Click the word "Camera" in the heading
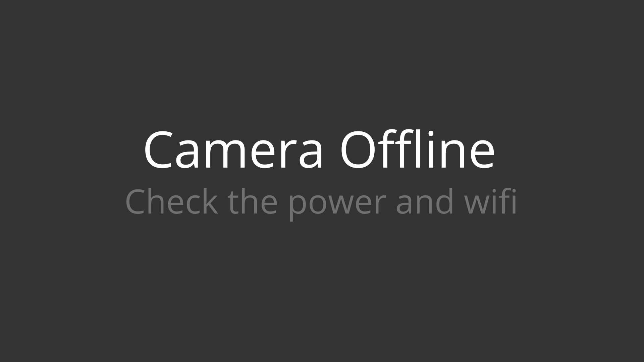This screenshot has height=362, width=644. pyautogui.click(x=234, y=152)
